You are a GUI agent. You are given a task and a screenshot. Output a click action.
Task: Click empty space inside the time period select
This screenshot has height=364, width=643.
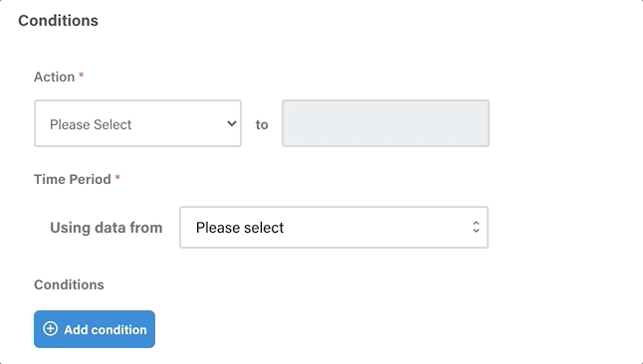pos(377,228)
